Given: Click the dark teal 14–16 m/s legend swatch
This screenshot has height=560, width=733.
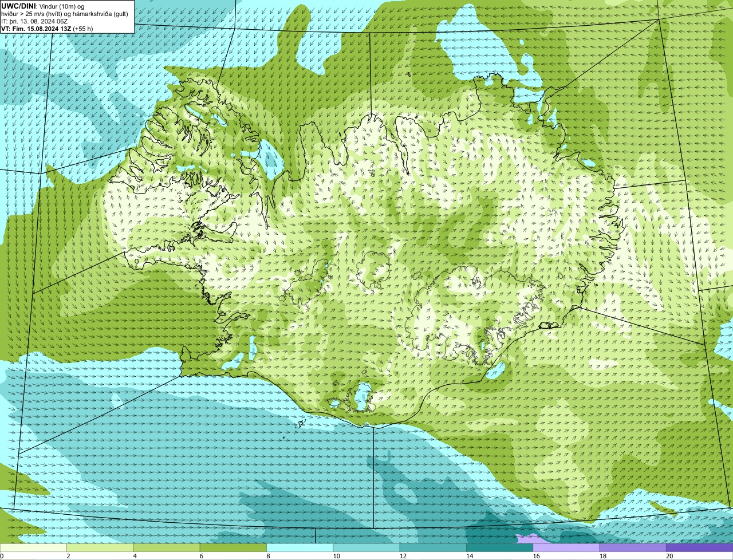Looking at the screenshot, I should (x=499, y=548).
